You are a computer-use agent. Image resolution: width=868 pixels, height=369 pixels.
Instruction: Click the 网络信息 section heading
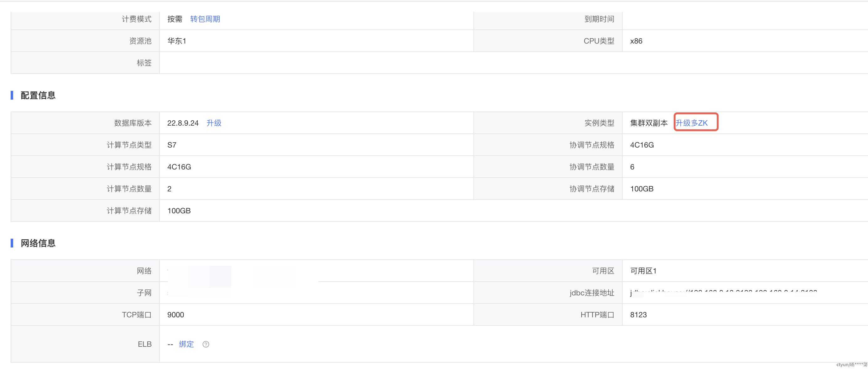38,243
